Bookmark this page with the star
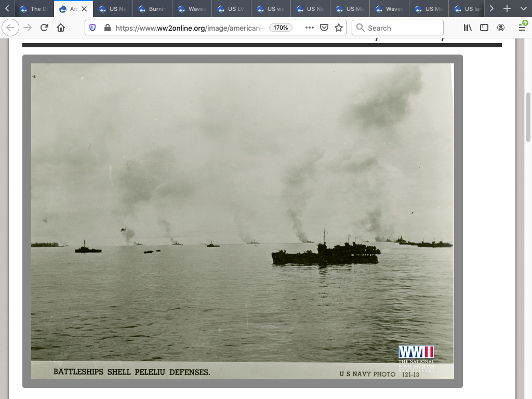The width and height of the screenshot is (532, 399). click(339, 28)
